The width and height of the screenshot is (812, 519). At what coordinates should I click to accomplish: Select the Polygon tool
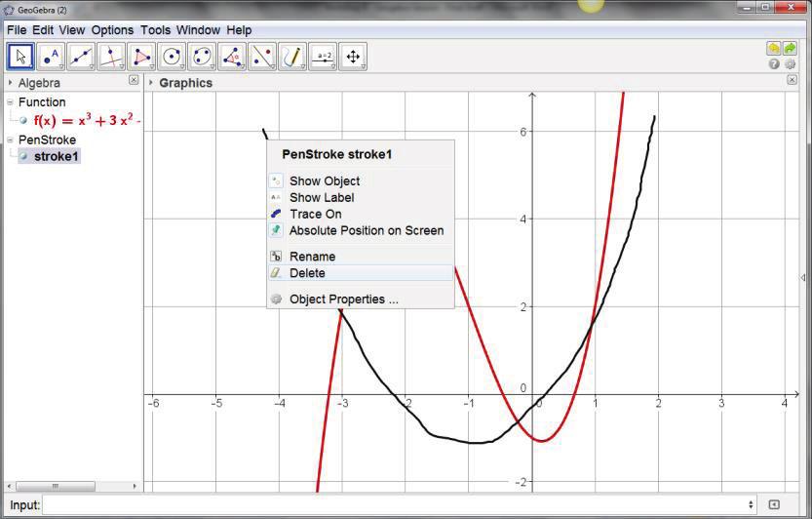[x=141, y=57]
